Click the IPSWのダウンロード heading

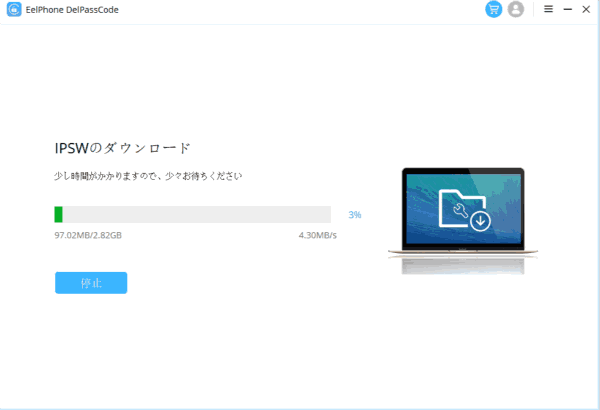tap(122, 148)
